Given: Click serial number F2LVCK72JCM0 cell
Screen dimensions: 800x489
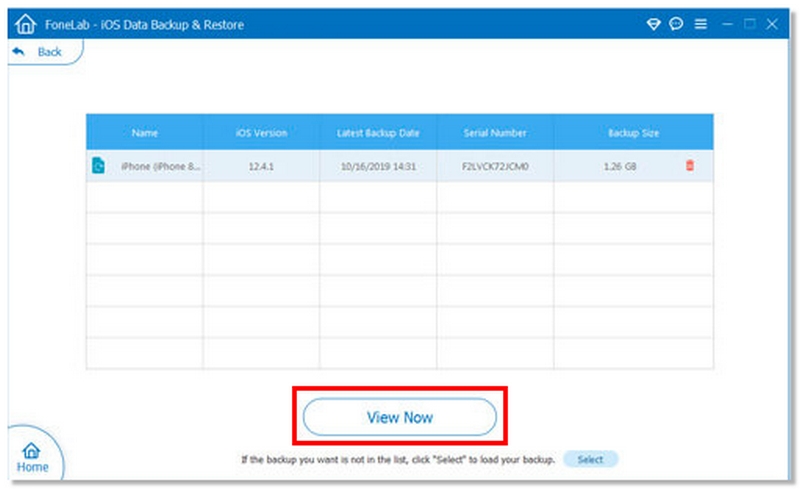Looking at the screenshot, I should point(495,166).
